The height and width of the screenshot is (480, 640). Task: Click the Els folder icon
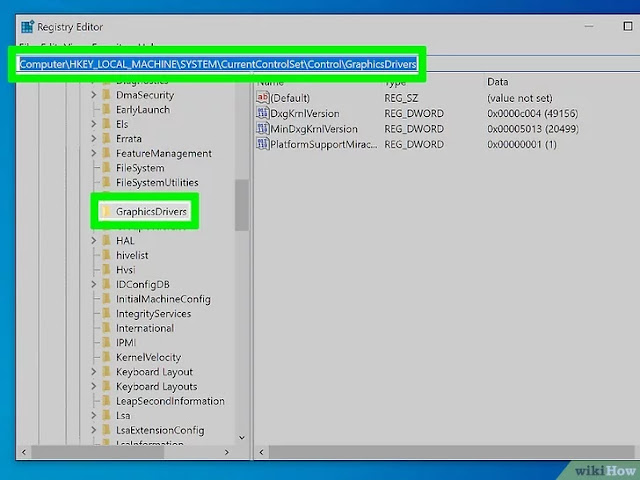[x=107, y=124]
